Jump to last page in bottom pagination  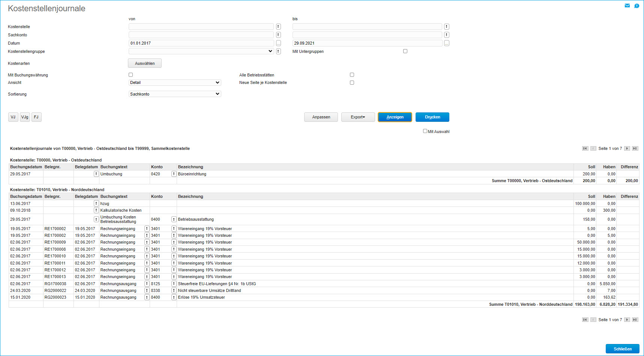(635, 320)
